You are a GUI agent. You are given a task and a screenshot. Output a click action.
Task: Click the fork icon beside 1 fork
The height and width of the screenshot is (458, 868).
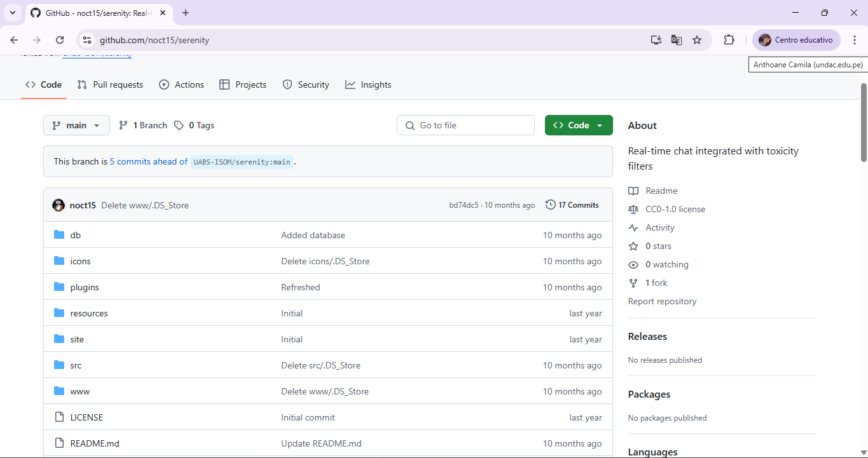[633, 283]
